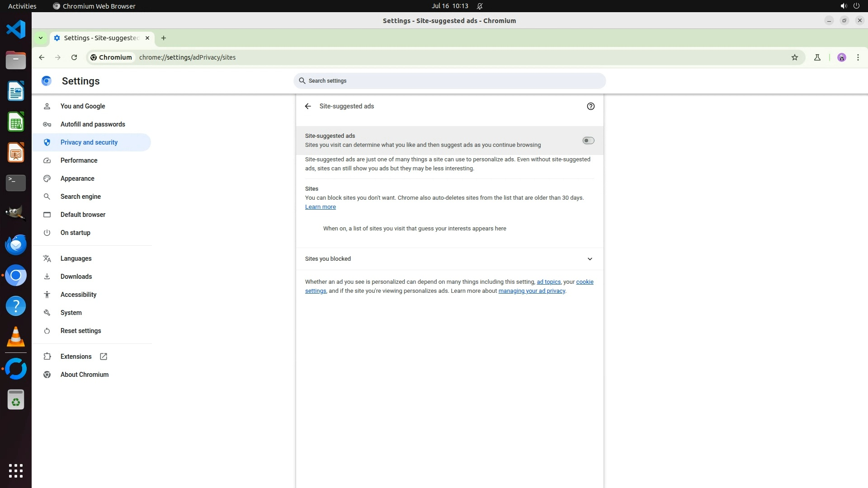The height and width of the screenshot is (488, 868).
Task: Click the managing your ad privacy link
Action: pyautogui.click(x=532, y=291)
